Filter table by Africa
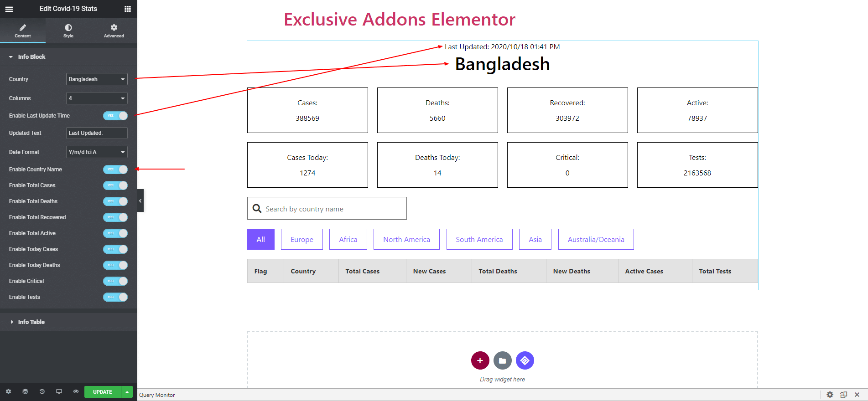This screenshot has height=401, width=868. pyautogui.click(x=348, y=239)
